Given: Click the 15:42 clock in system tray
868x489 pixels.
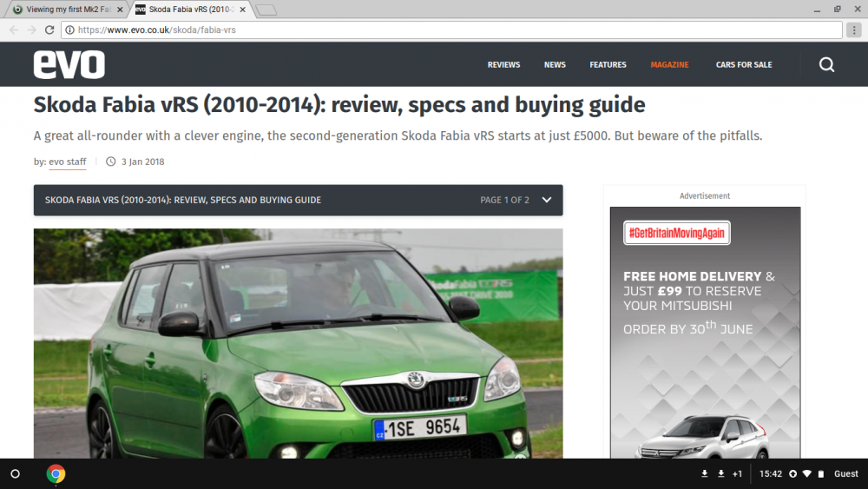Looking at the screenshot, I should (771, 473).
